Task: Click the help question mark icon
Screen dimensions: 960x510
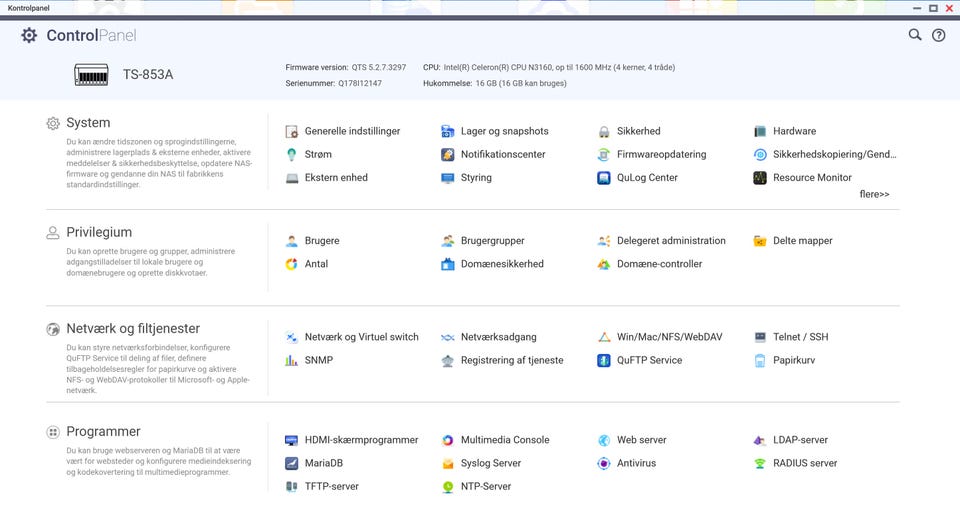Action: coord(939,35)
